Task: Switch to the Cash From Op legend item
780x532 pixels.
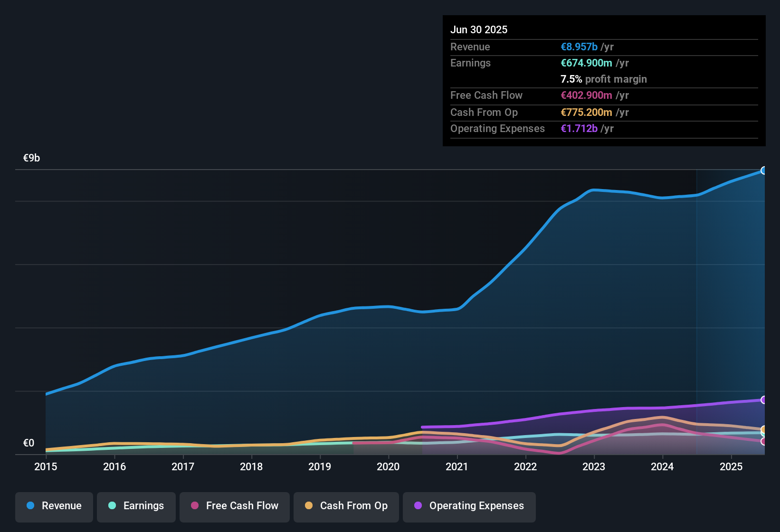Action: pyautogui.click(x=346, y=506)
